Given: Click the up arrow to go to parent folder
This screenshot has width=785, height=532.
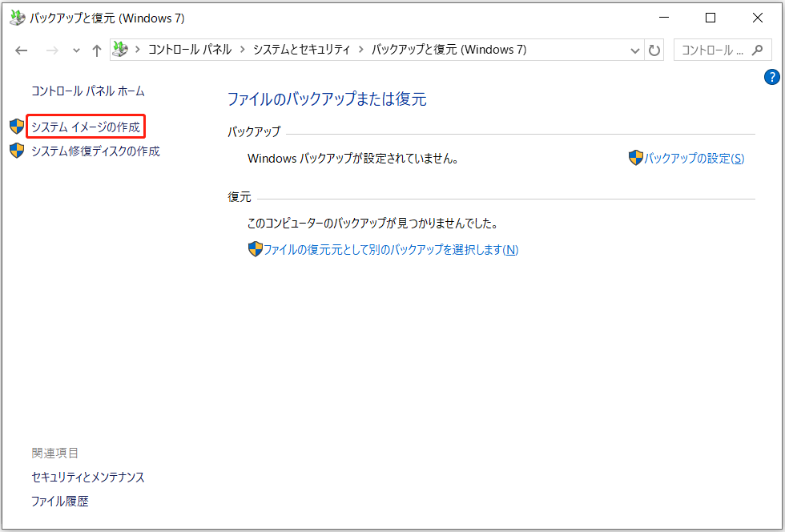Looking at the screenshot, I should point(96,50).
